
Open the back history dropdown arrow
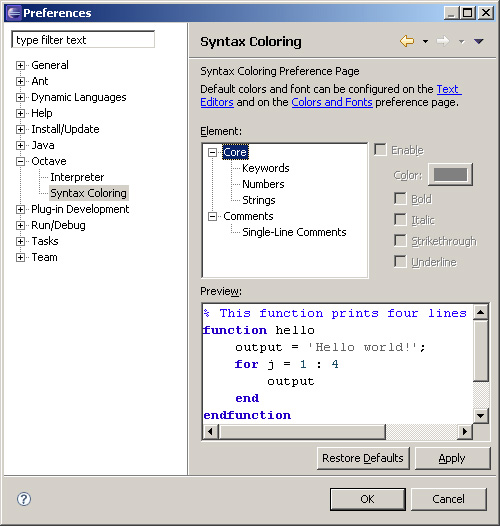pos(425,42)
